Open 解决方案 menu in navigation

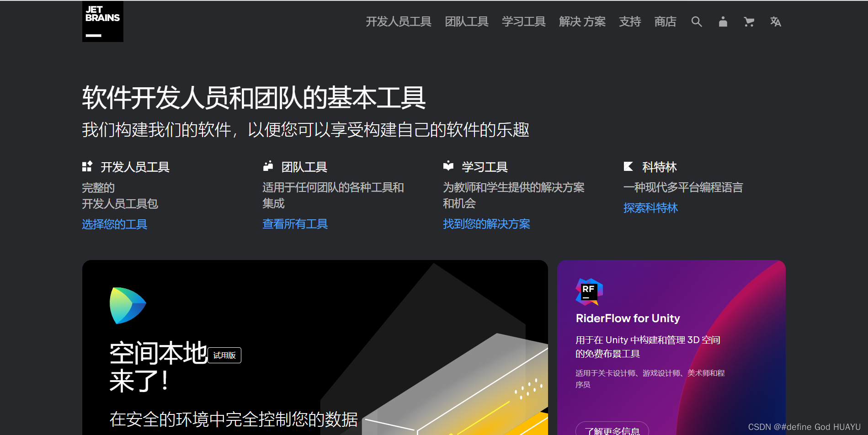pos(582,21)
